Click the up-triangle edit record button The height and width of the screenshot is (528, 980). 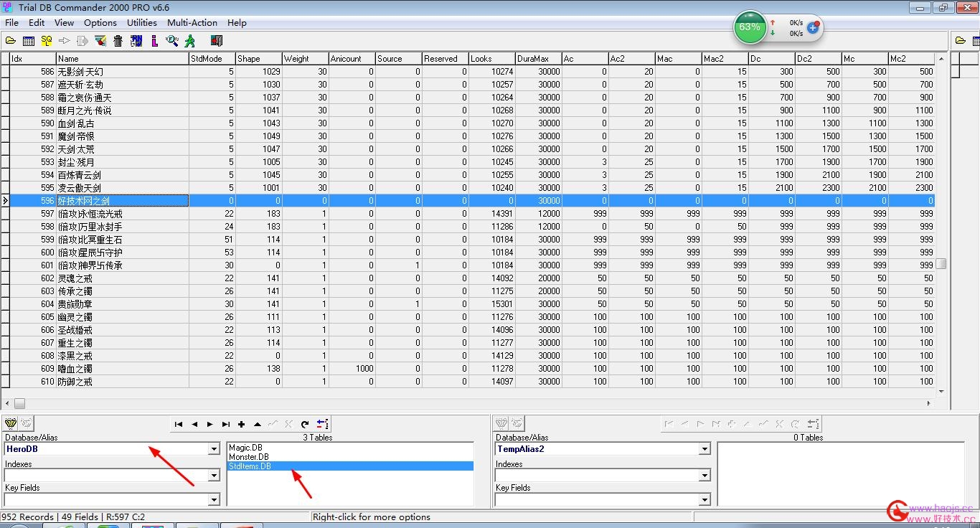258,424
